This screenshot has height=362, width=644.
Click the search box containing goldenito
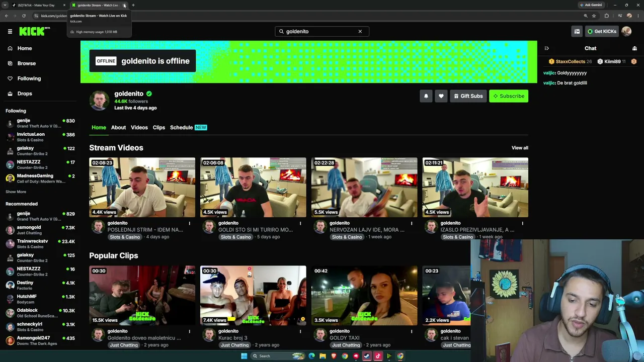tap(321, 31)
